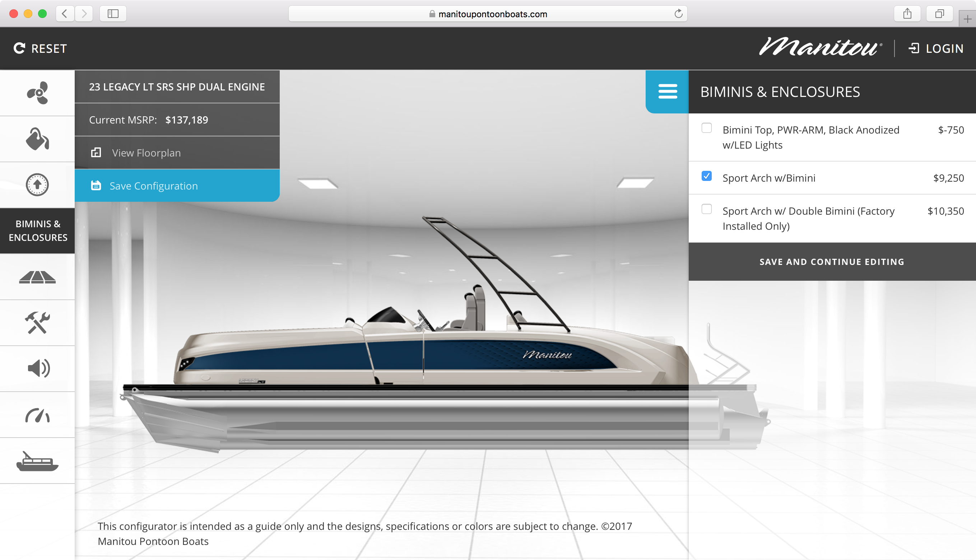Click the Reset circular arrow icon
Screen dimensions: 976x560
pos(19,48)
